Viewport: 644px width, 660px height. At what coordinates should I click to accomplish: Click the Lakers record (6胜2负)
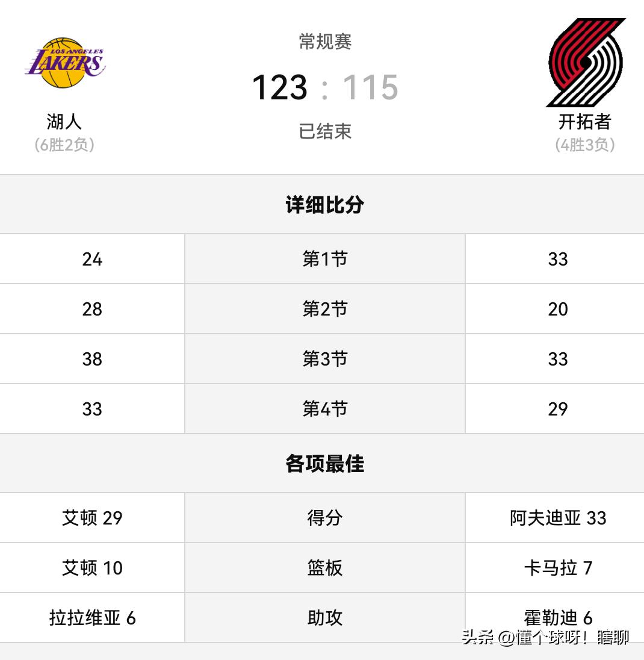coord(64,145)
